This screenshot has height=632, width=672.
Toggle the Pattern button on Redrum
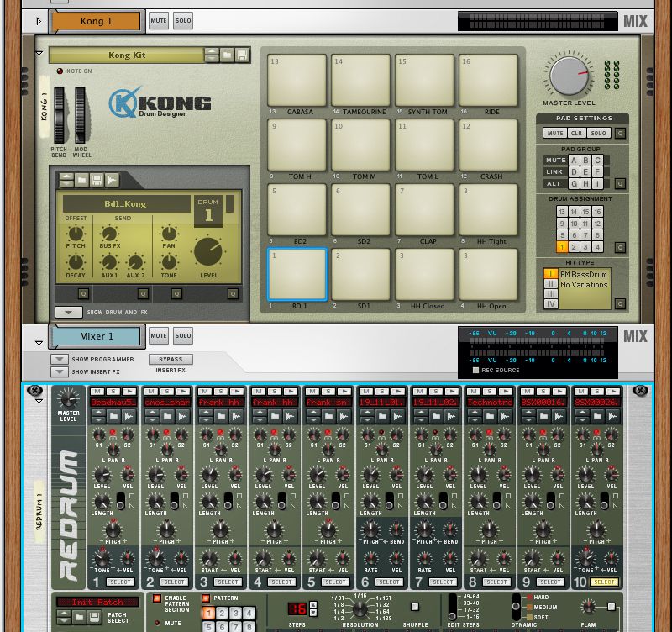click(206, 598)
